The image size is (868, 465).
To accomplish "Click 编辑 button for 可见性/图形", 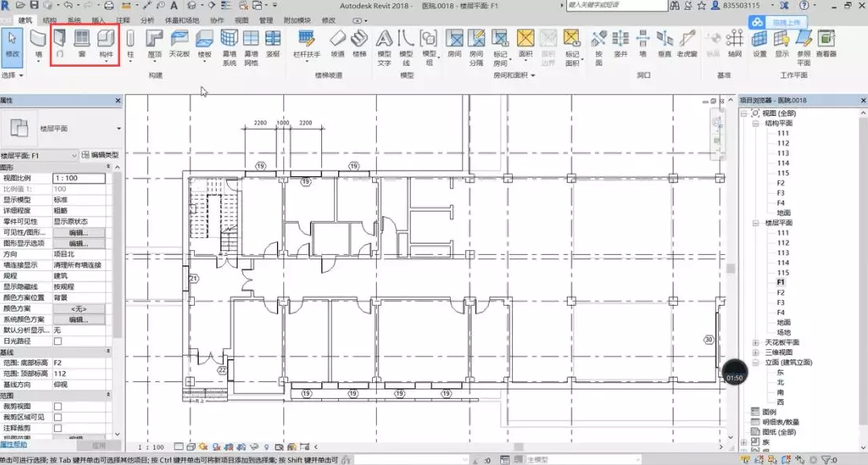I will 79,232.
